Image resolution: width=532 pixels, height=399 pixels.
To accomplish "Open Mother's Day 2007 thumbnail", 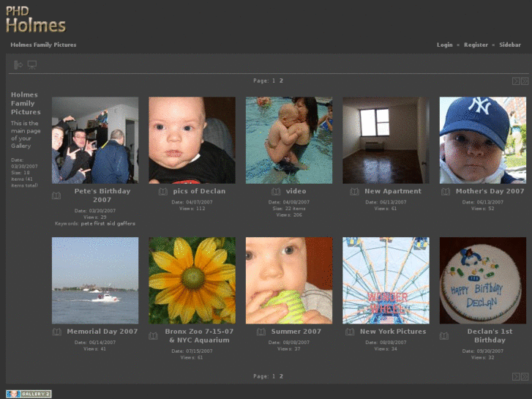I will coord(483,141).
